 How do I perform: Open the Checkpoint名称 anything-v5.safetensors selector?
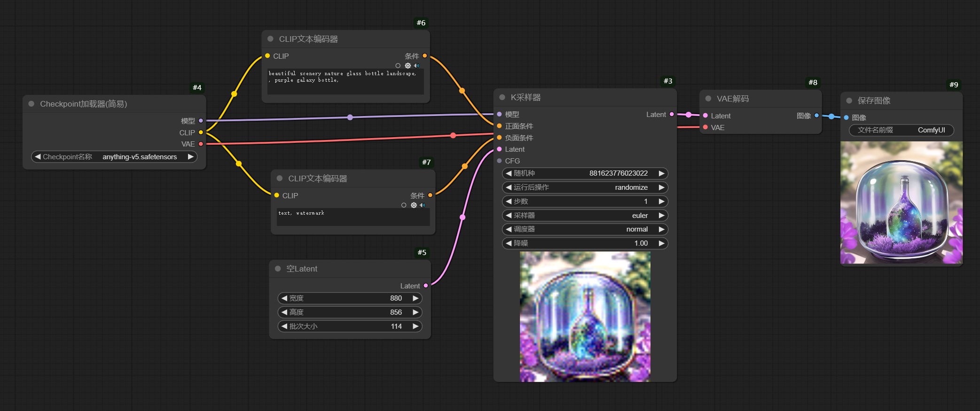click(114, 157)
